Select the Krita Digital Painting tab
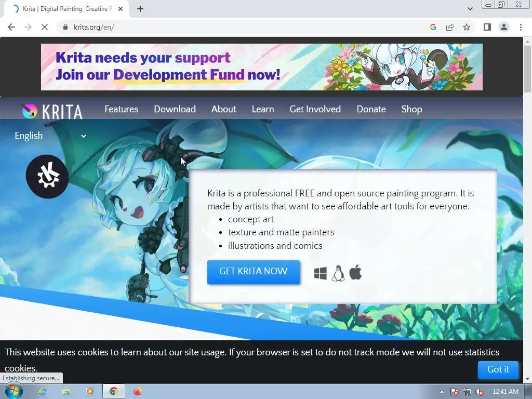 [x=66, y=9]
